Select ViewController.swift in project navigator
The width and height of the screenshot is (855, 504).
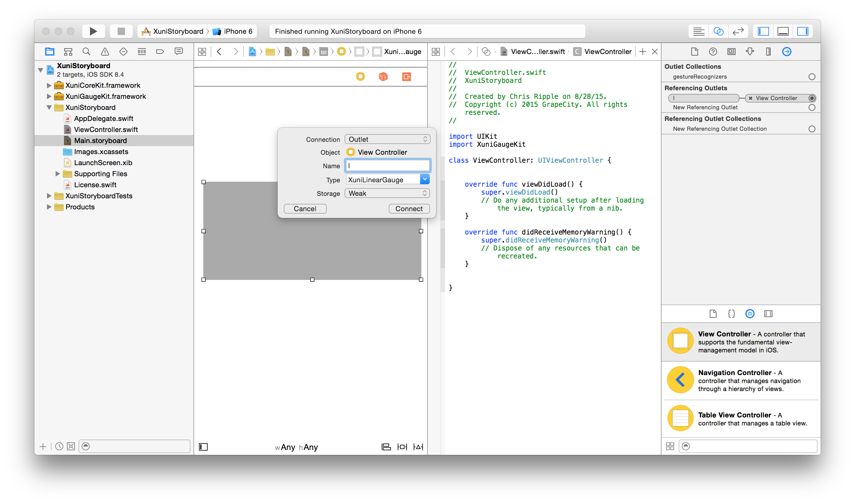pos(106,130)
